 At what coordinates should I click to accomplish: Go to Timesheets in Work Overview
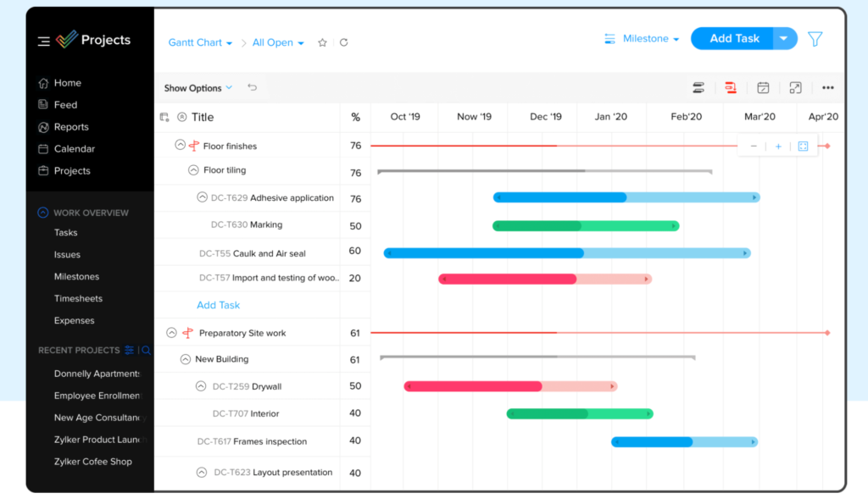click(78, 298)
